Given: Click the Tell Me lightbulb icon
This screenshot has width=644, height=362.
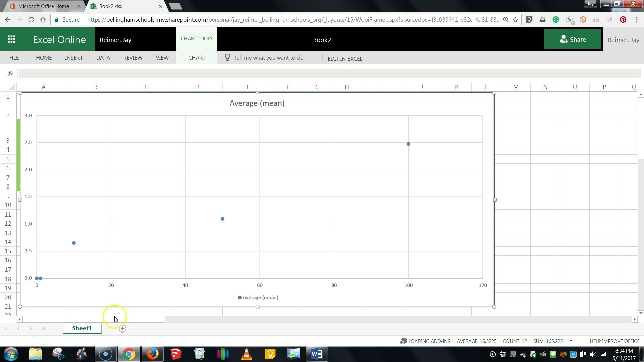Looking at the screenshot, I should tap(227, 57).
